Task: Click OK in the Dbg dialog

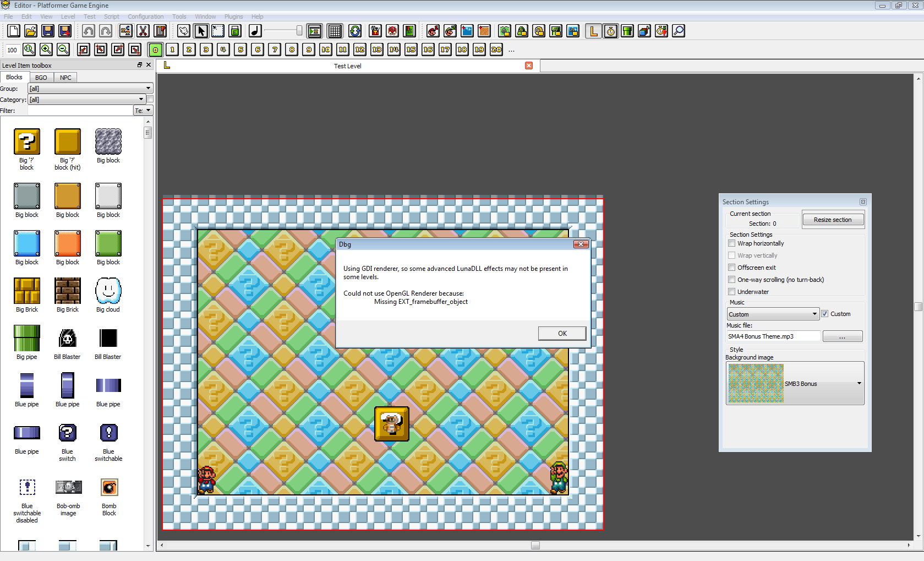Action: coord(562,333)
